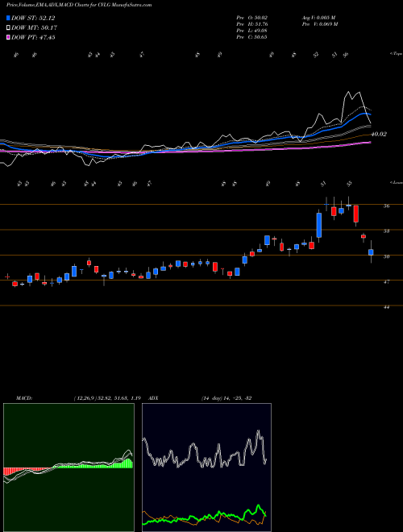Click the MACD panel heading

click(23, 398)
